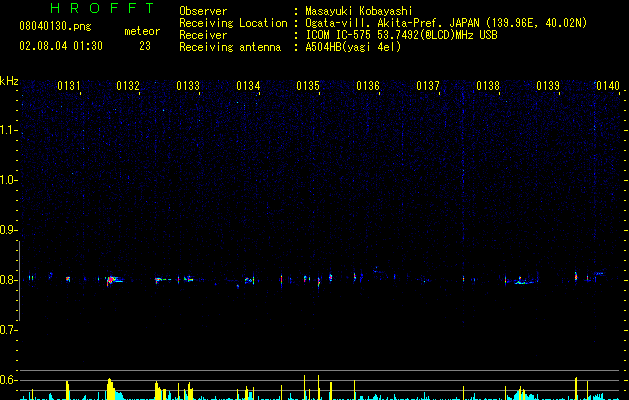Click the 0134 time marker
629x400 pixels.
tap(248, 86)
